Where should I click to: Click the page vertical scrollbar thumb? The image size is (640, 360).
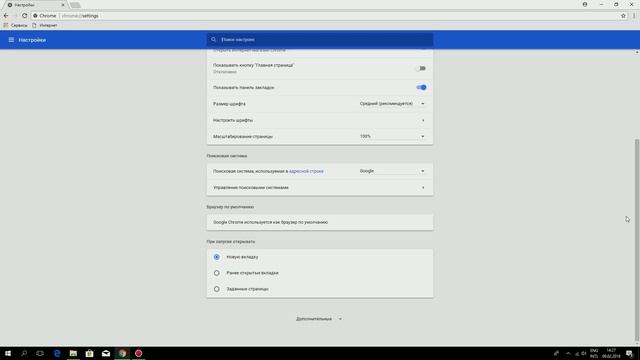click(637, 240)
